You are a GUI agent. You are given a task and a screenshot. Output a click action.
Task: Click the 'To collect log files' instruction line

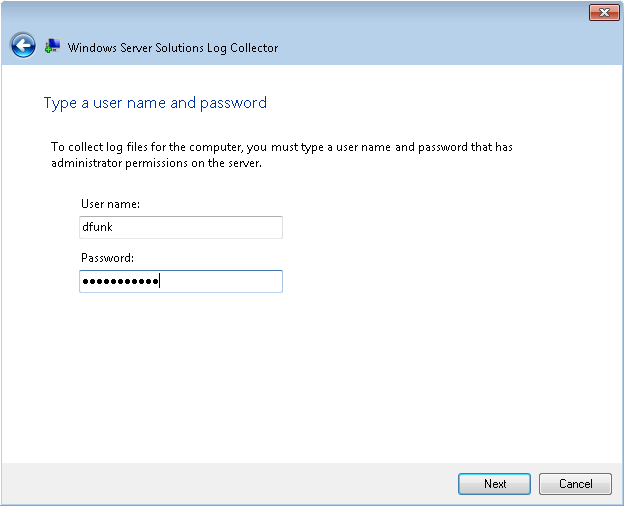281,147
